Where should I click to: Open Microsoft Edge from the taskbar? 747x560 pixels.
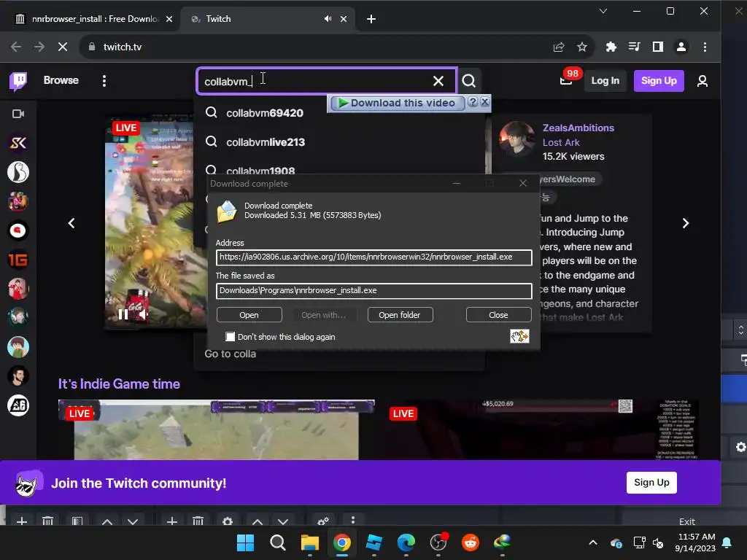point(406,542)
